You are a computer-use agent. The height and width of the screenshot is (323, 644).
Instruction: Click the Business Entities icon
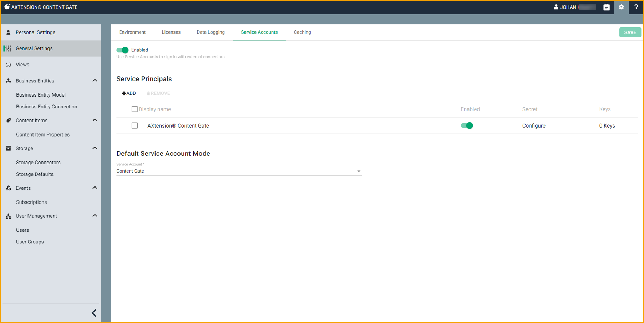click(9, 81)
